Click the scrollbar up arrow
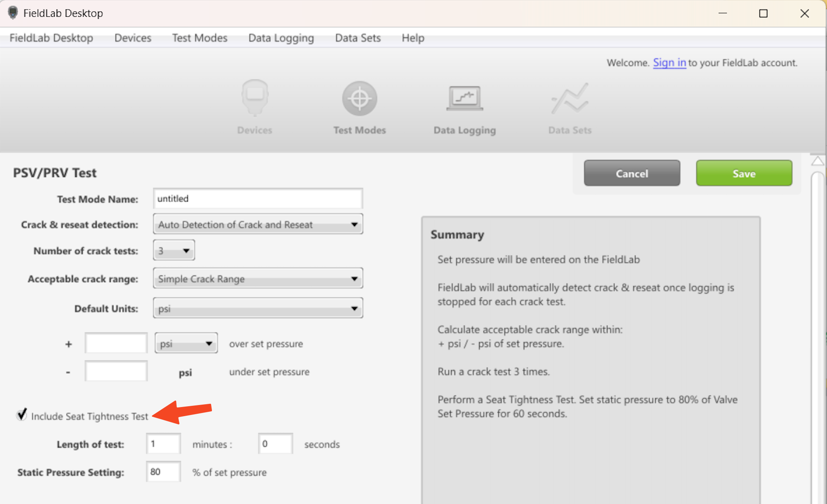The height and width of the screenshot is (504, 827). pos(818,161)
